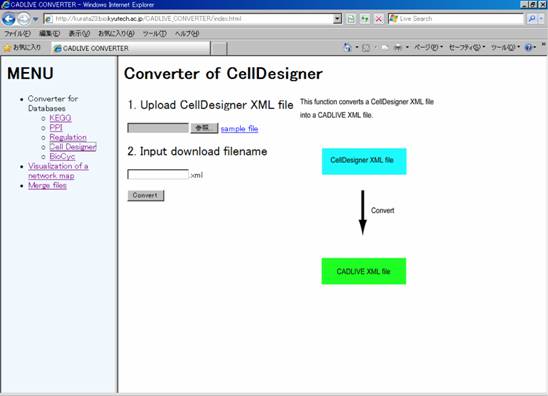The image size is (548, 396).
Task: Click the magnifier search icon
Action: pos(532,19)
